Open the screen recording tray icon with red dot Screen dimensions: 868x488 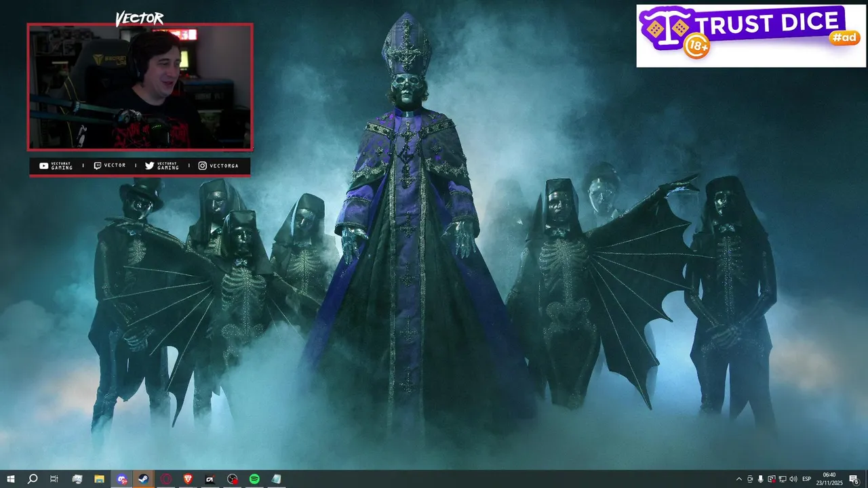(772, 479)
